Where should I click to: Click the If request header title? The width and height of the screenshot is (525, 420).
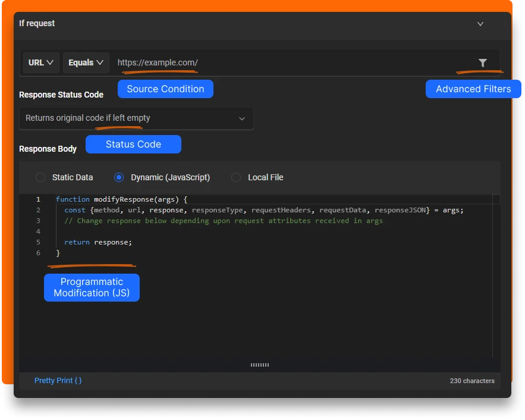tap(37, 23)
